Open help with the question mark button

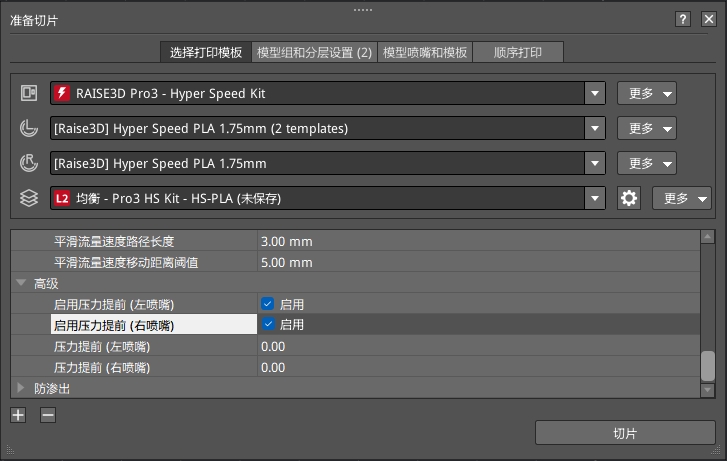coord(682,19)
